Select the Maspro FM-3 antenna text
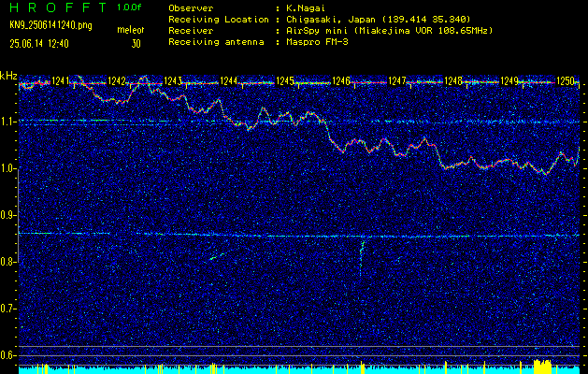Image resolution: width=588 pixels, height=374 pixels. pyautogui.click(x=317, y=42)
